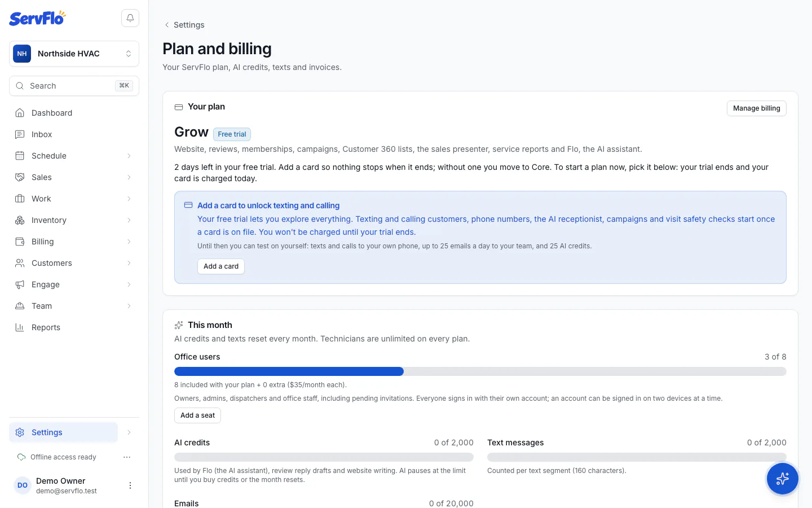Click the Free trial badge
The image size is (812, 508).
[232, 134]
